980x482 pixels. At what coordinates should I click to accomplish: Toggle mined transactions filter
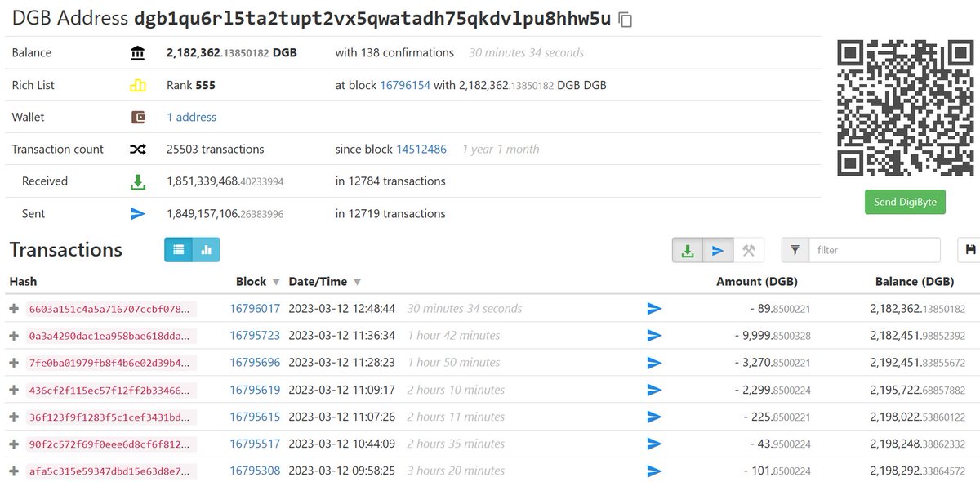[748, 251]
